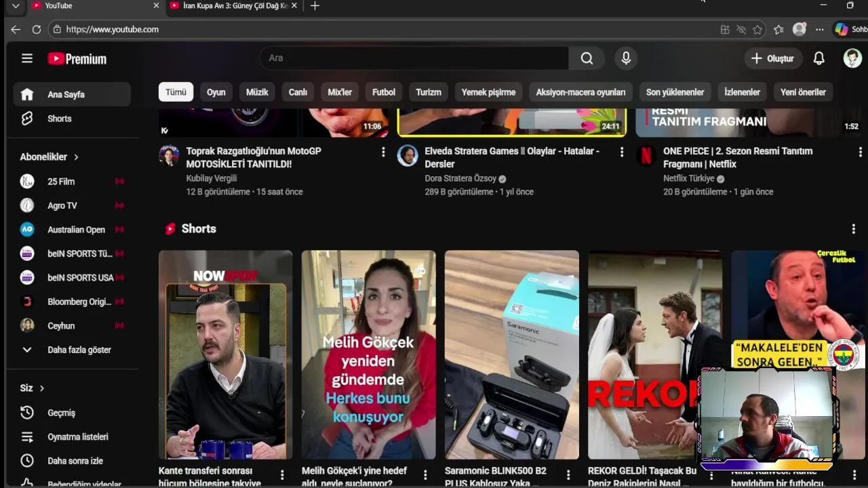Start voice search with microphone
This screenshot has height=488, width=868.
pos(626,58)
